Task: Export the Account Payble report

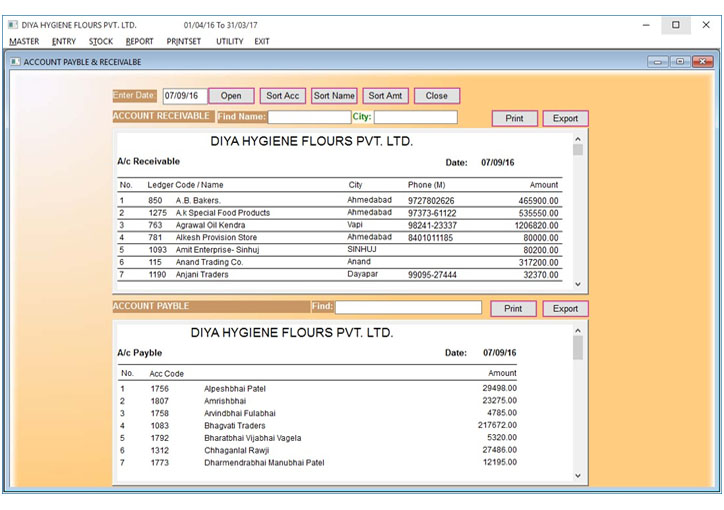Action: point(565,309)
